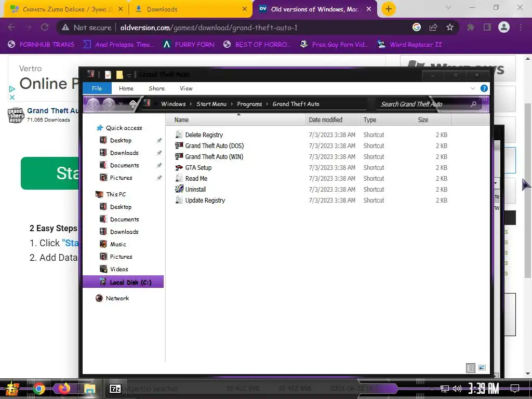Screen dimensions: 532x399
Task: Select the Uninstall shortcut icon
Action: pos(179,189)
